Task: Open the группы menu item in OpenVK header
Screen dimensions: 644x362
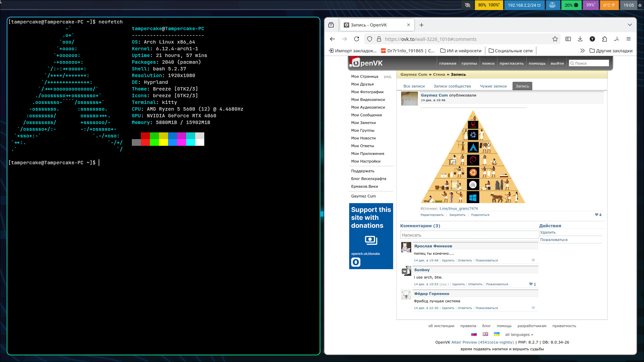Action: pyautogui.click(x=469, y=63)
